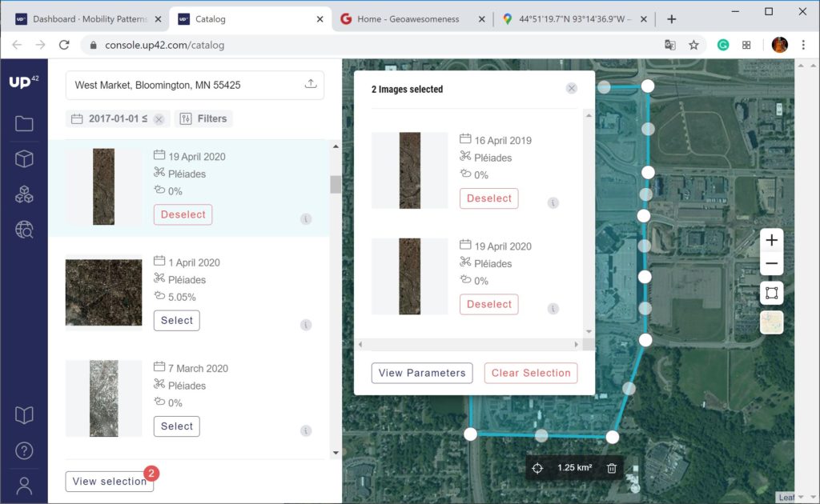
Task: Close the 2 Images selected popup
Action: 572,88
